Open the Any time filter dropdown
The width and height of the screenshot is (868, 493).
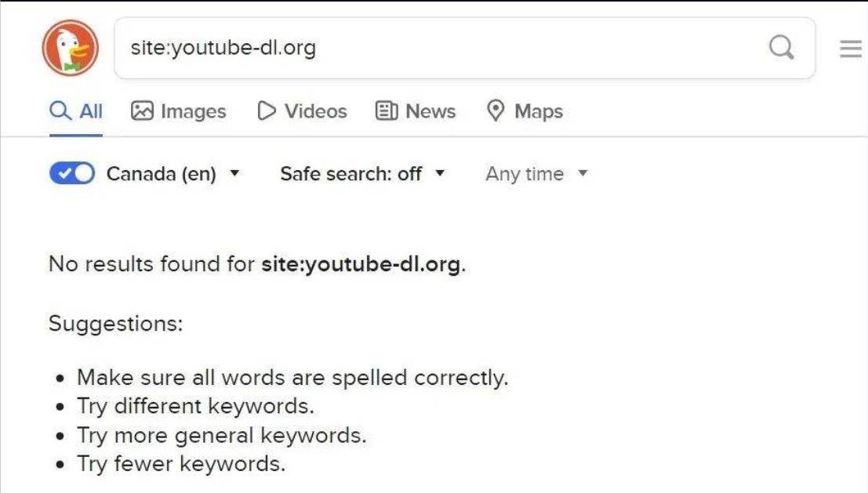click(x=536, y=173)
